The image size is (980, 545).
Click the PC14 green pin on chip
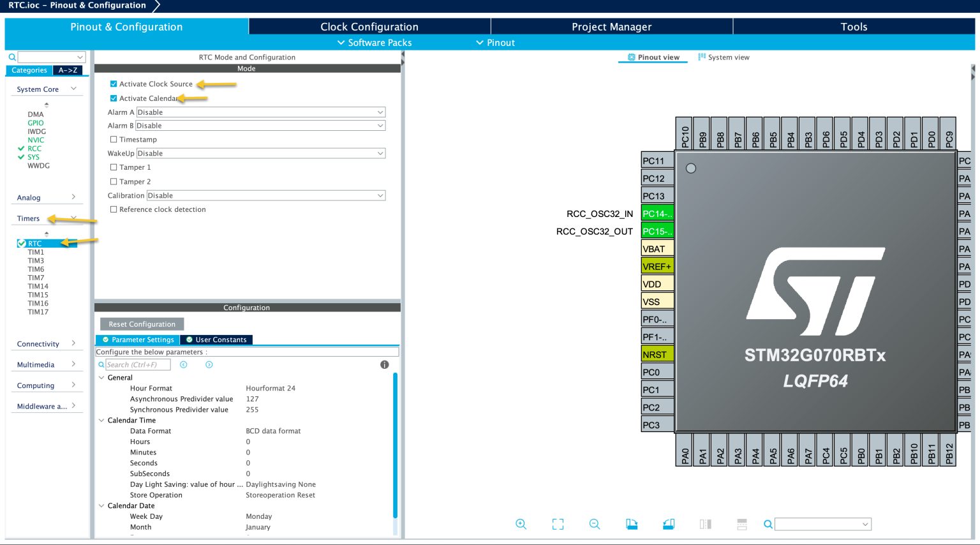pyautogui.click(x=657, y=214)
